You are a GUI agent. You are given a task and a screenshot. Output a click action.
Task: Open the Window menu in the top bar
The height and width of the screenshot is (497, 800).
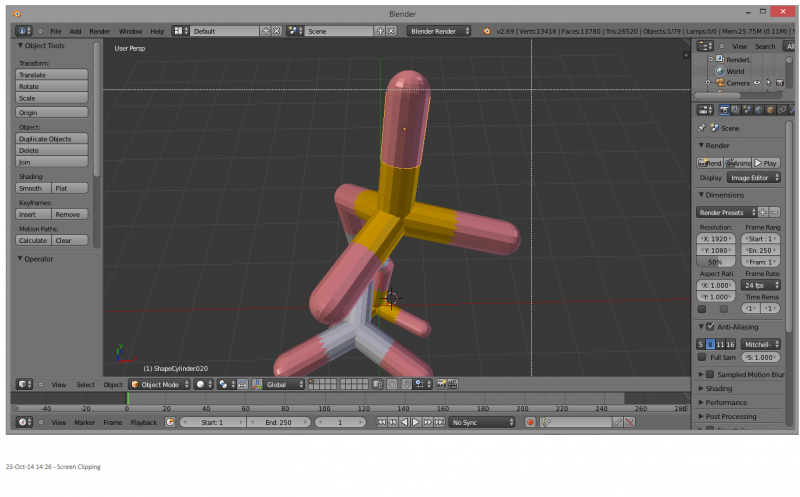tap(130, 31)
